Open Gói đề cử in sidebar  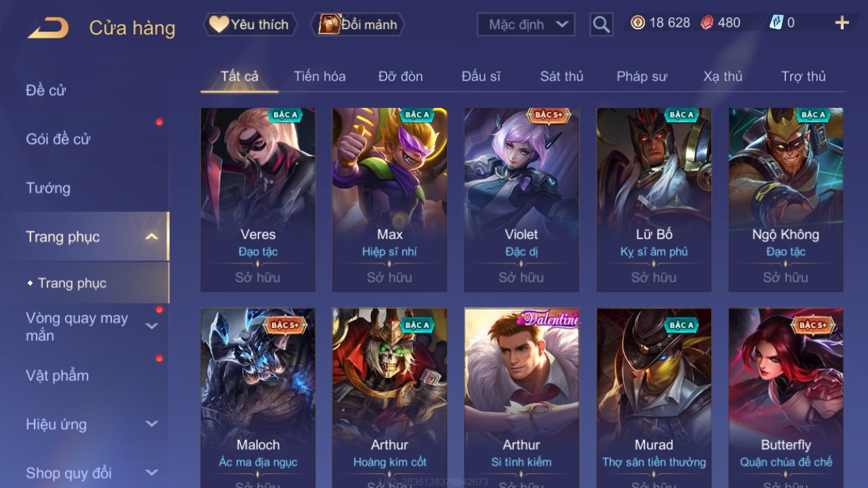[x=58, y=139]
